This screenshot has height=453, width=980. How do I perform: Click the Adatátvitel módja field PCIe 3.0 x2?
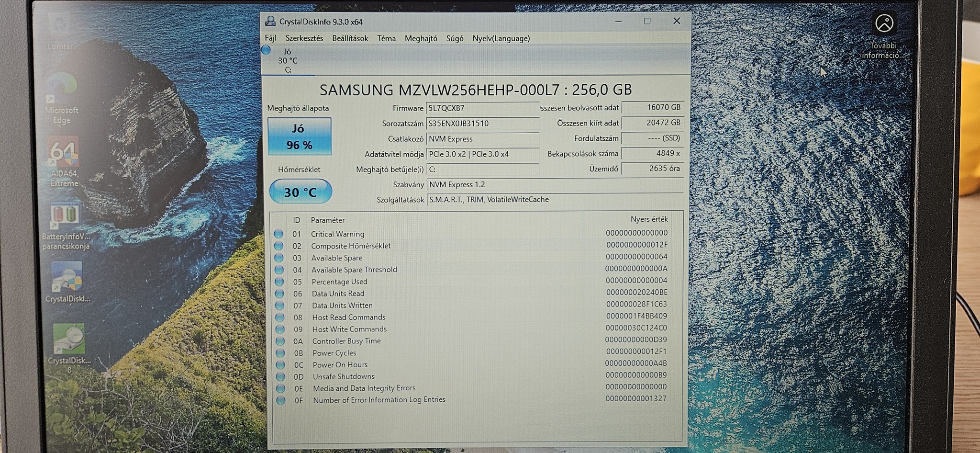(x=482, y=154)
